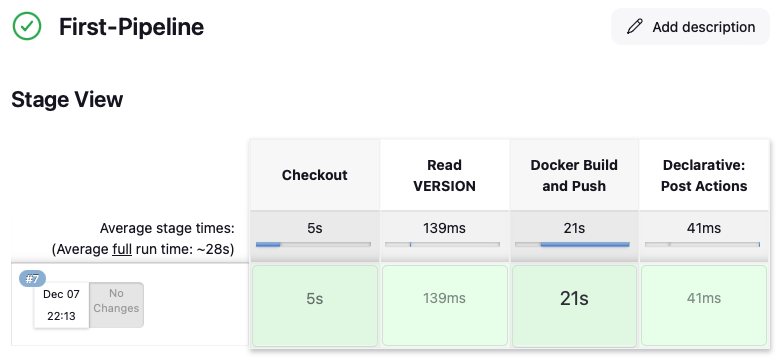
Task: Click the Post Actions average time bar
Action: click(703, 244)
